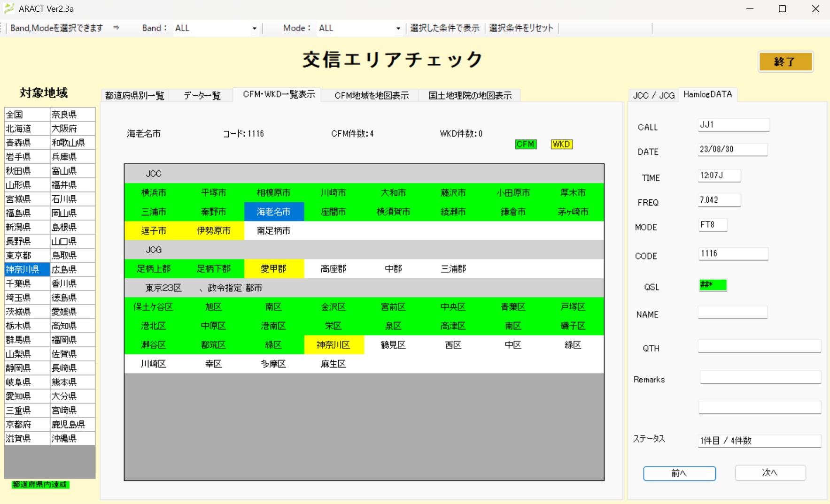The height and width of the screenshot is (504, 830).
Task: Click the ステータス field
Action: tap(760, 441)
